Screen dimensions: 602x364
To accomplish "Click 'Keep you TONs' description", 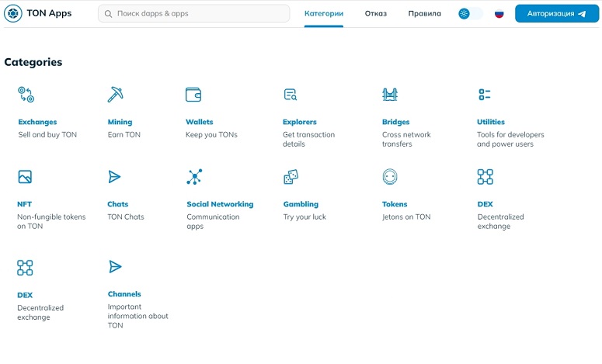I will coord(211,134).
